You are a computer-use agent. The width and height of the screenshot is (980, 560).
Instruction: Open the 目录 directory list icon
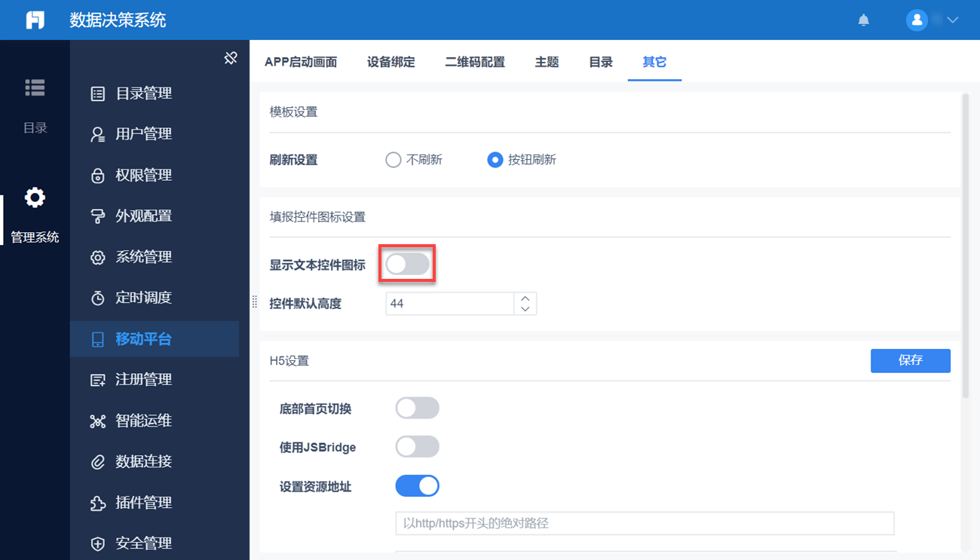tap(35, 87)
